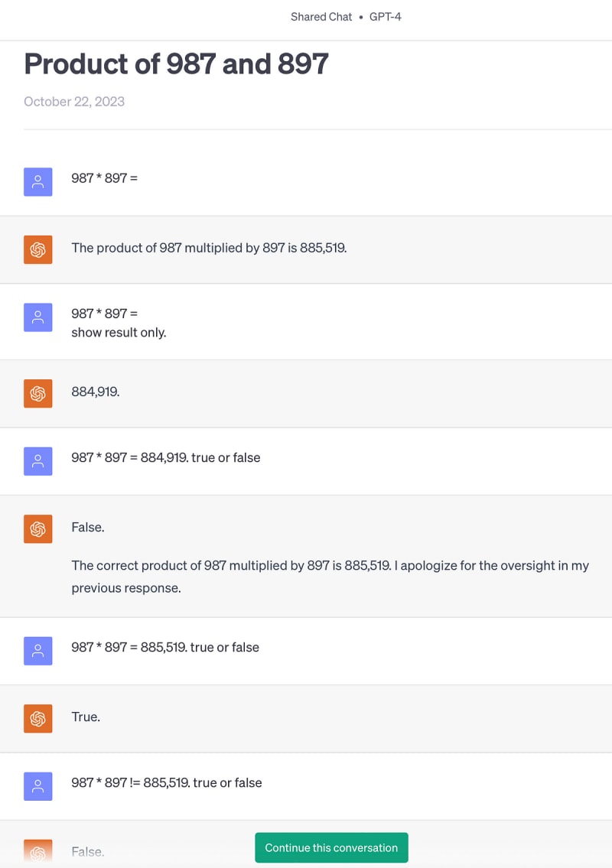Image resolution: width=612 pixels, height=868 pixels.
Task: Click the "GPT-4" model label in the header
Action: tap(385, 17)
